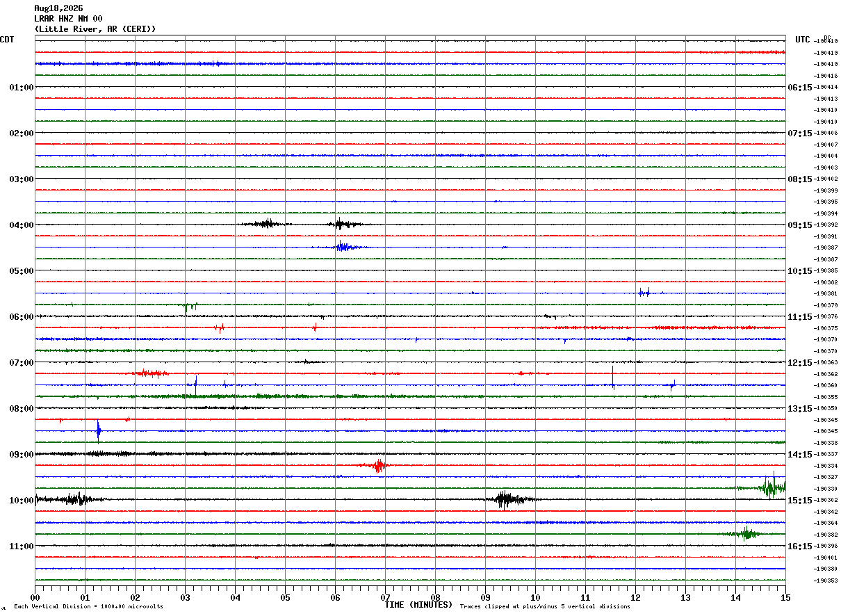This screenshot has height=616, width=841.
Task: Select the 16:15 UTC row label
Action: tap(799, 546)
